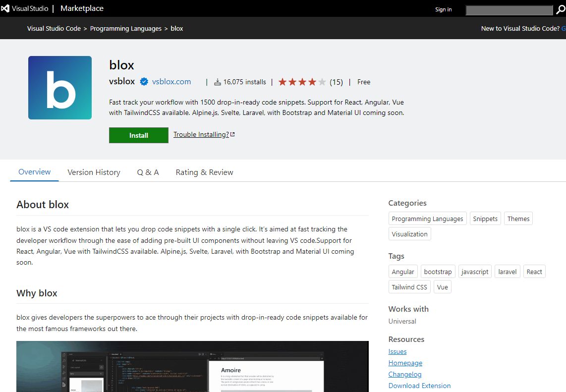The height and width of the screenshot is (392, 566).
Task: Click the search magnifier icon
Action: point(560,10)
